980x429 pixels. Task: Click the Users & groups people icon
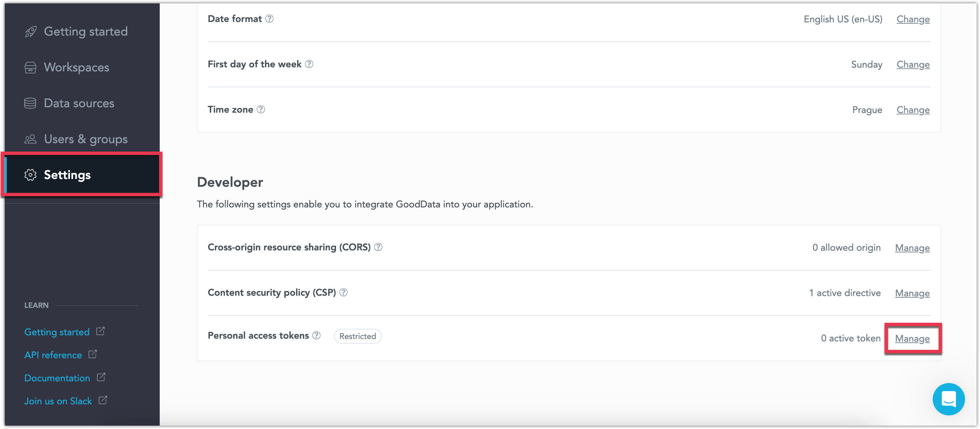click(x=29, y=139)
